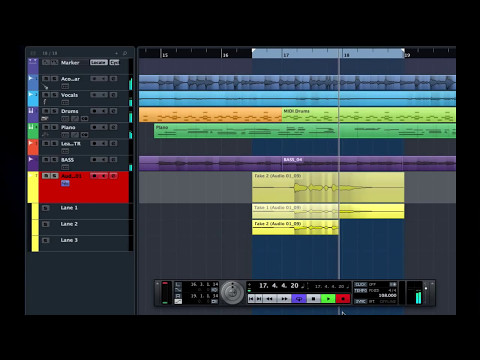Image resolution: width=480 pixels, height=360 pixels.
Task: Record-enable the Drums track
Action: [95, 111]
